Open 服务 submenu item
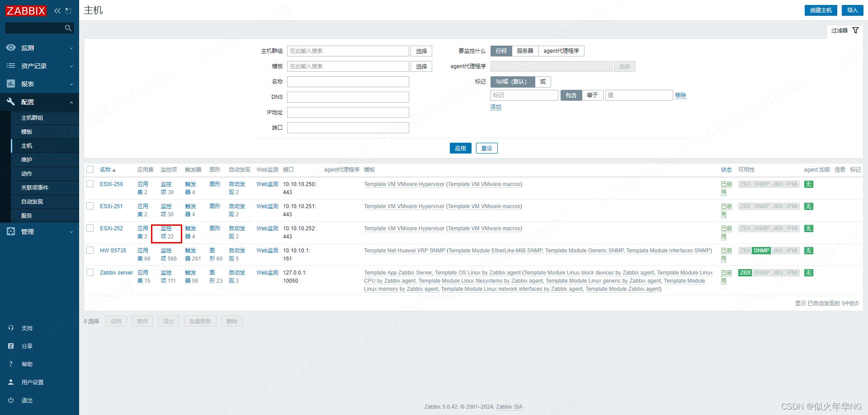 click(45, 216)
